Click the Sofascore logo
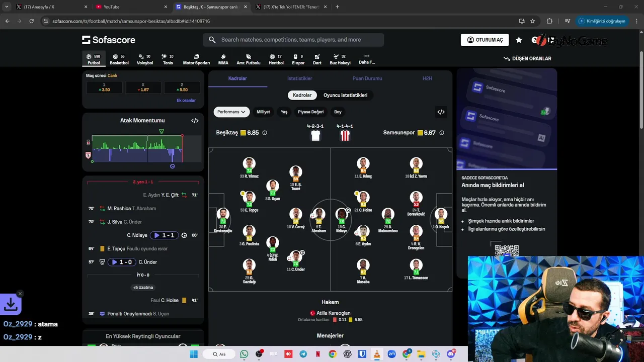Screen dimensions: 644x362 click(x=109, y=40)
